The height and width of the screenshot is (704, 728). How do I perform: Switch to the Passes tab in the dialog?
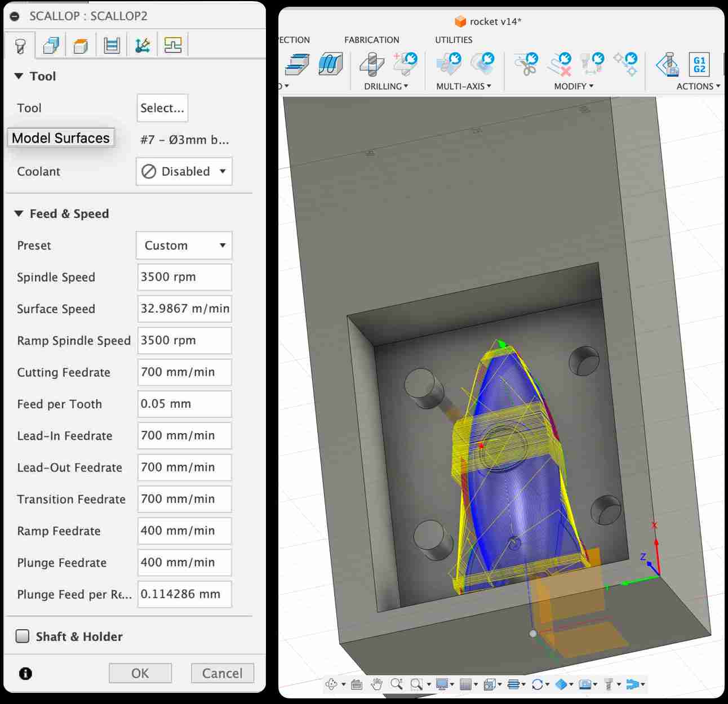coord(112,45)
